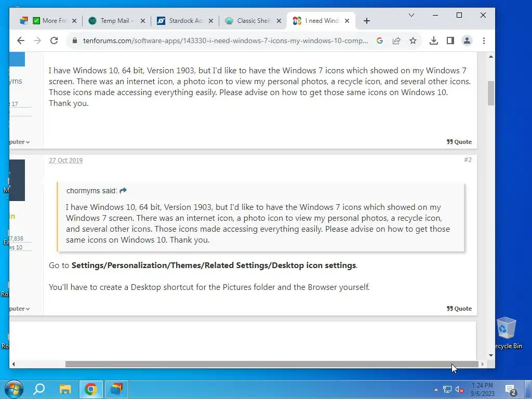Close the Classic Shell tab

pyautogui.click(x=279, y=21)
